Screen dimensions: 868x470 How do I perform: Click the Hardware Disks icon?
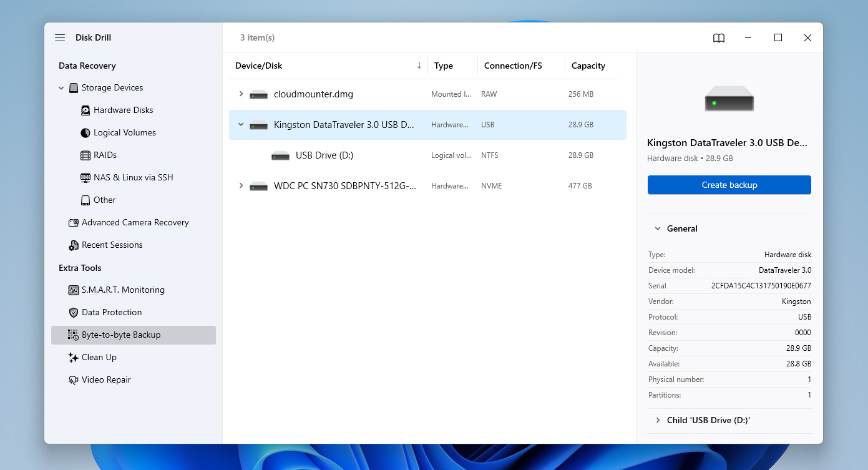coord(85,110)
